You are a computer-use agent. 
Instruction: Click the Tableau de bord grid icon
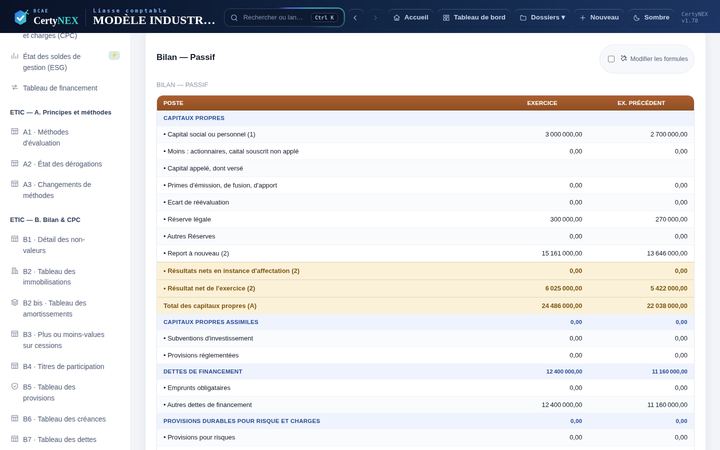coord(446,17)
